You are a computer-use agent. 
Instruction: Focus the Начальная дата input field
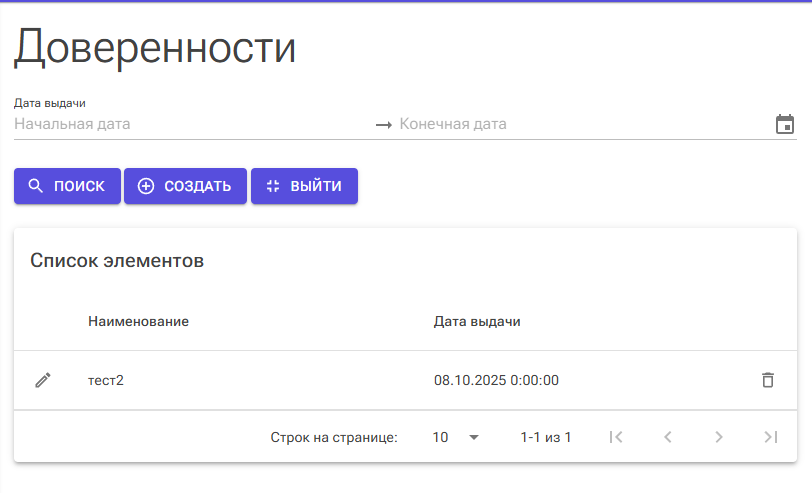click(x=190, y=125)
